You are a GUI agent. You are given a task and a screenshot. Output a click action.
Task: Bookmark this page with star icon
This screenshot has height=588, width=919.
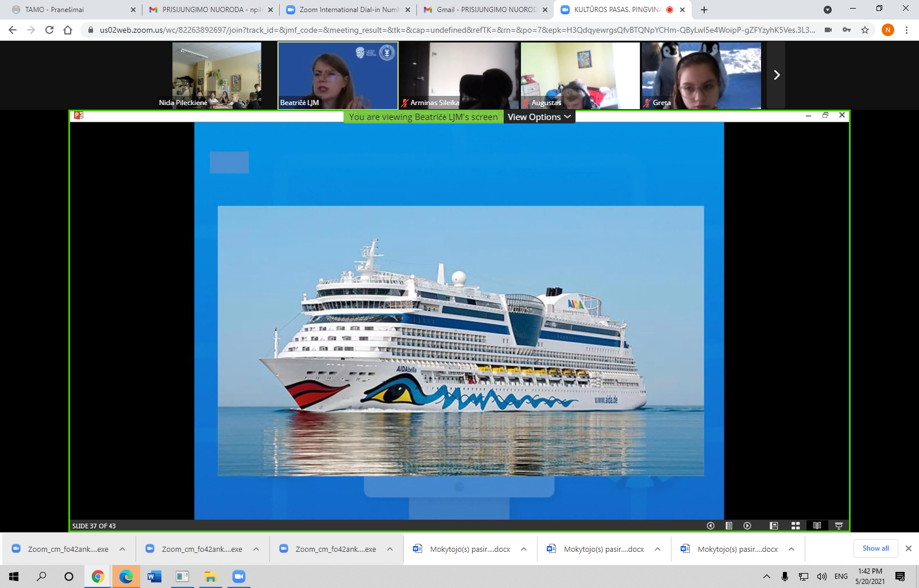pyautogui.click(x=865, y=30)
